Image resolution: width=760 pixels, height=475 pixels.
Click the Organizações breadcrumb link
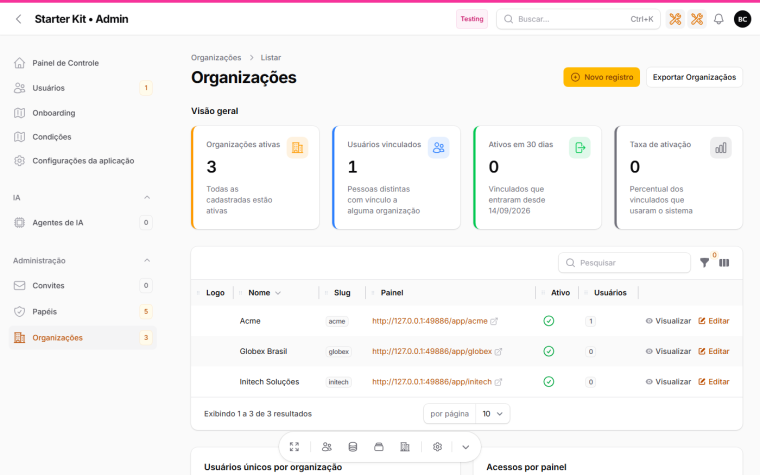tap(216, 58)
